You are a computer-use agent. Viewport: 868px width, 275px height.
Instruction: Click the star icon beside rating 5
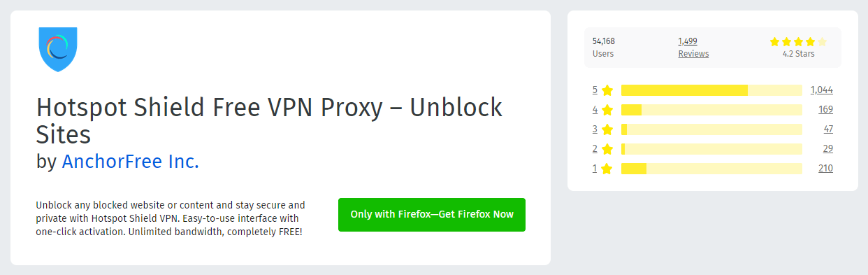click(x=607, y=90)
